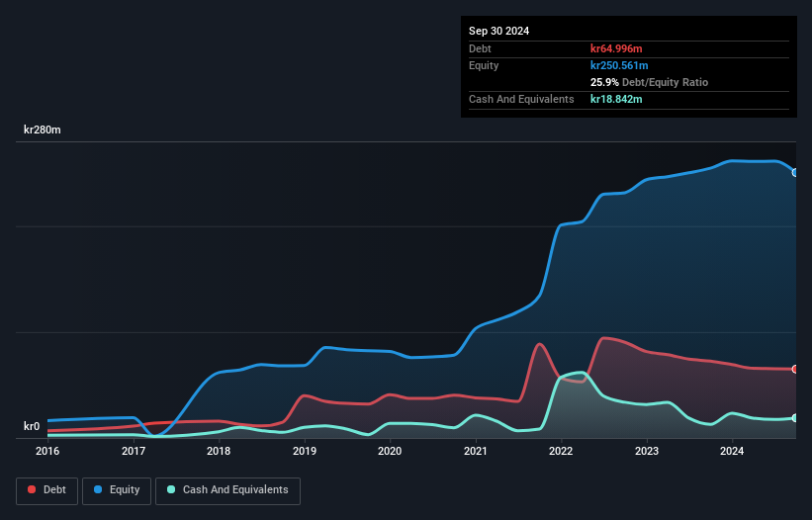This screenshot has width=812, height=520.
Task: Click the 2023 x-axis label
Action: 647,451
